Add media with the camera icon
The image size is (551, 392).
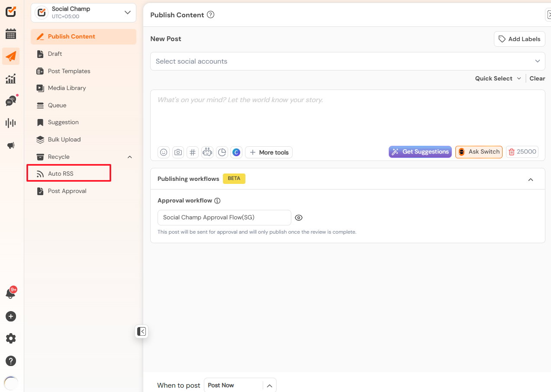(x=178, y=152)
